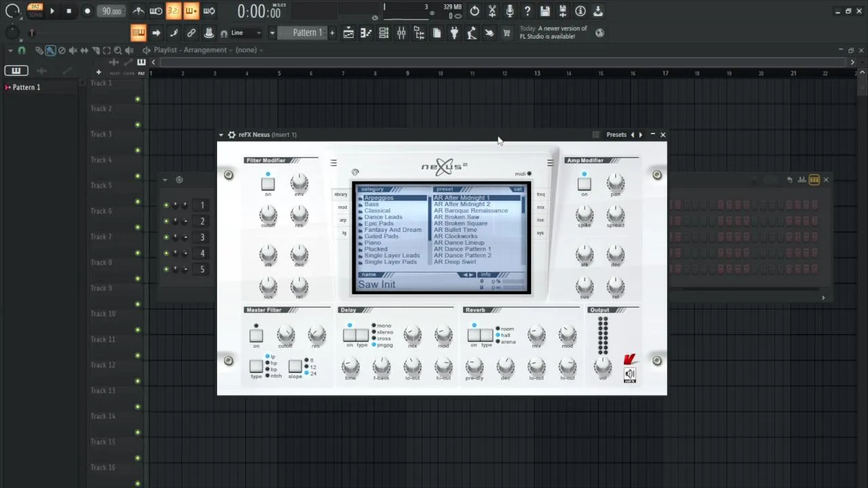868x488 pixels.
Task: Open the Browser icon in toolbar
Action: [x=418, y=33]
